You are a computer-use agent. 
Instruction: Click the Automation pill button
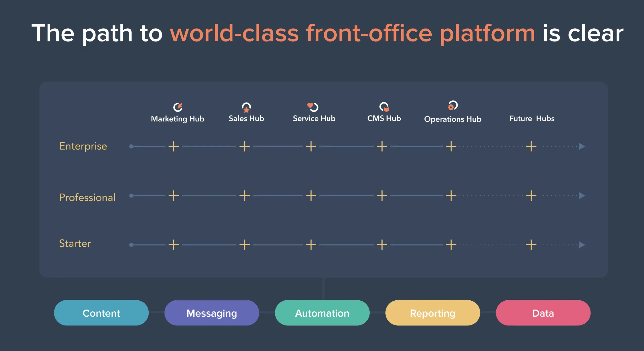(x=322, y=313)
